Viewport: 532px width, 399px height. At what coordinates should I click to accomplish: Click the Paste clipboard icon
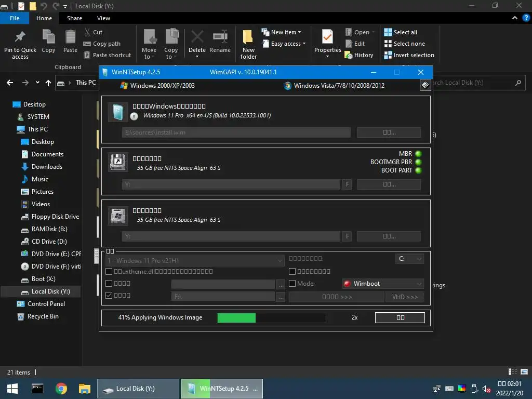coord(70,36)
